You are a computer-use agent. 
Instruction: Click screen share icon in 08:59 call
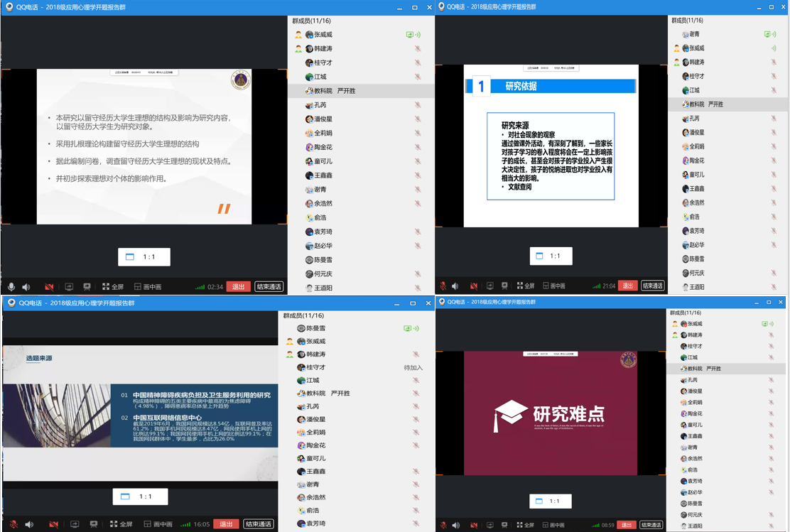pos(488,525)
